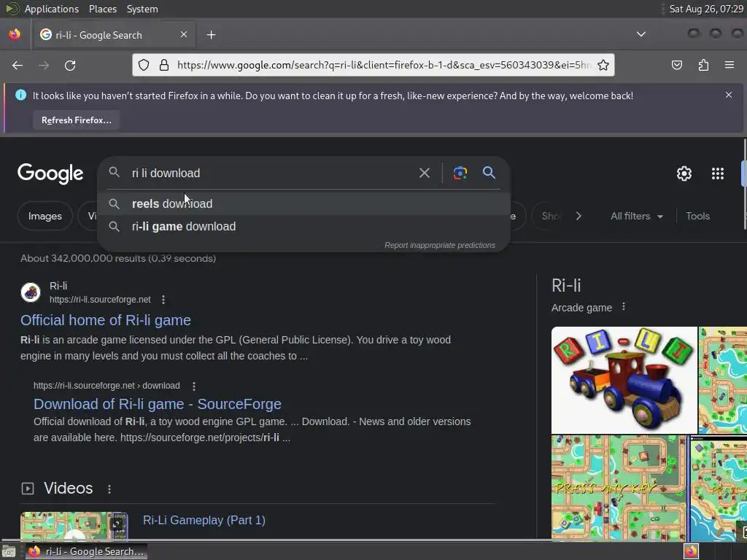
Task: Open the Places menu
Action: click(102, 9)
